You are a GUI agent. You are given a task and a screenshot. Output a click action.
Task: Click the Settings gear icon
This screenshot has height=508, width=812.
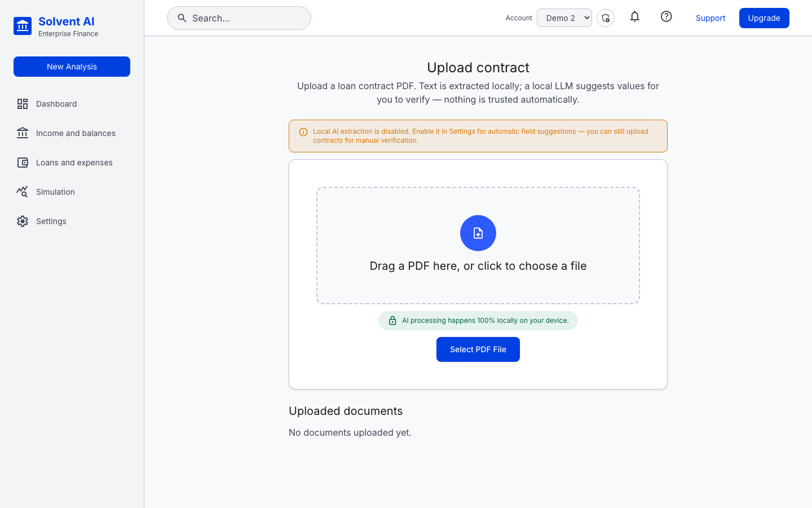tap(23, 221)
